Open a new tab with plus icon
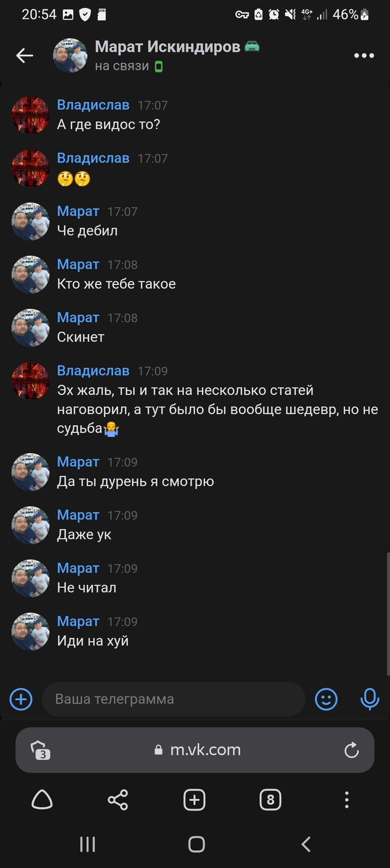The height and width of the screenshot is (868, 390). click(194, 800)
